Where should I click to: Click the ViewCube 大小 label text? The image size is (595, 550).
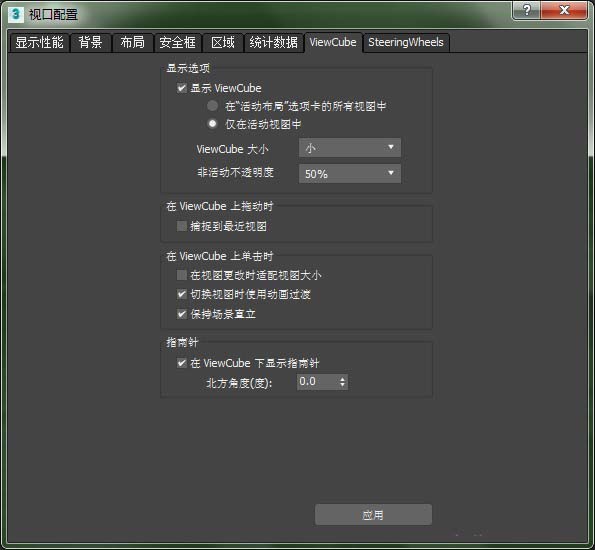[232, 149]
